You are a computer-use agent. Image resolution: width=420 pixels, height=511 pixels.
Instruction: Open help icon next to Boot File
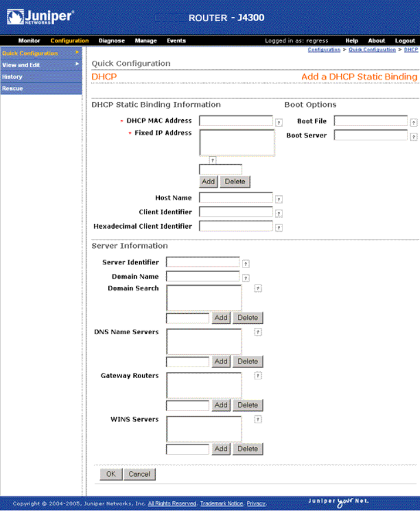pyautogui.click(x=414, y=123)
